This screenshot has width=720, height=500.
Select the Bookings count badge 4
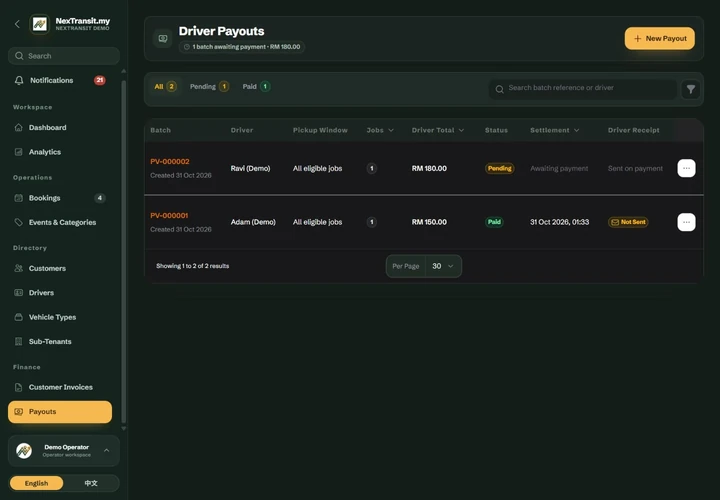pos(100,198)
